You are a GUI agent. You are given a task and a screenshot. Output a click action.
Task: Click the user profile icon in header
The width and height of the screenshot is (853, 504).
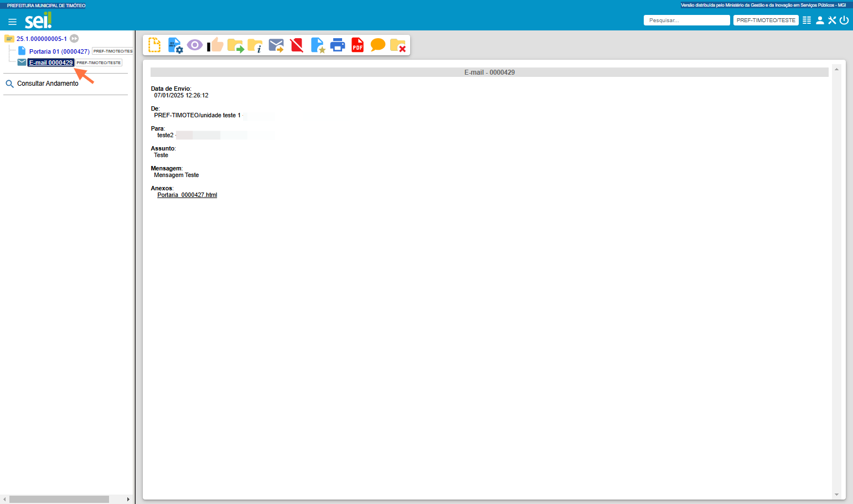click(x=820, y=20)
